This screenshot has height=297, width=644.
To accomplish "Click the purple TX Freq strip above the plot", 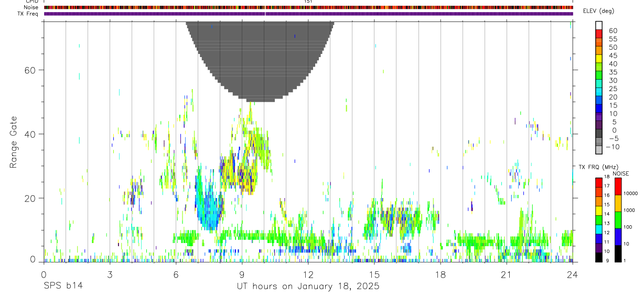I will pyautogui.click(x=308, y=14).
